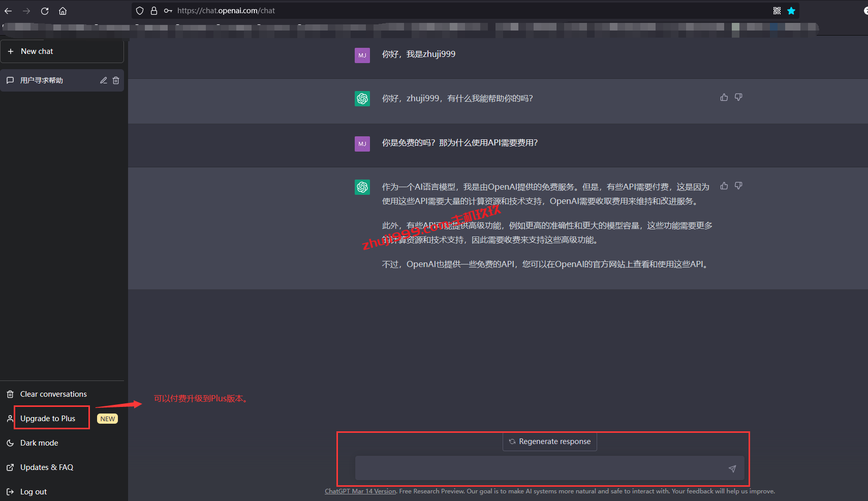Start a New chat
The height and width of the screenshot is (501, 868).
click(62, 51)
